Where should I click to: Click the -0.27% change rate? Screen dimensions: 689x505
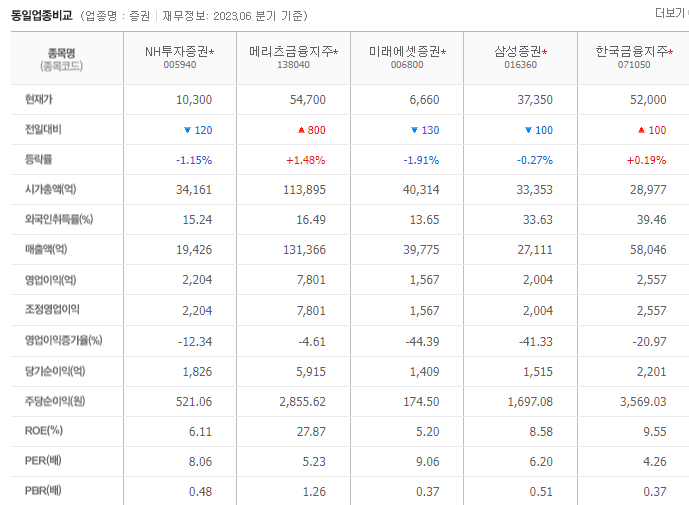pos(535,160)
